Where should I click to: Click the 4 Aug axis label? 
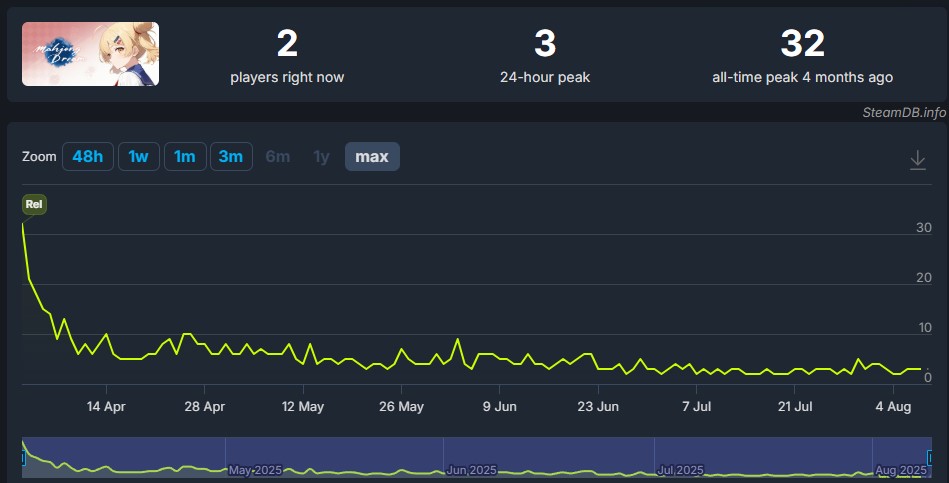pos(893,407)
